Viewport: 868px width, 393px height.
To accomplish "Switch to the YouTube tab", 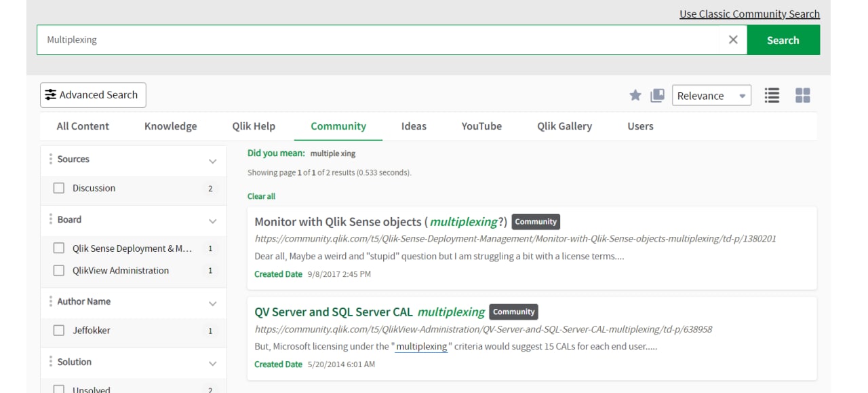I will coord(481,126).
